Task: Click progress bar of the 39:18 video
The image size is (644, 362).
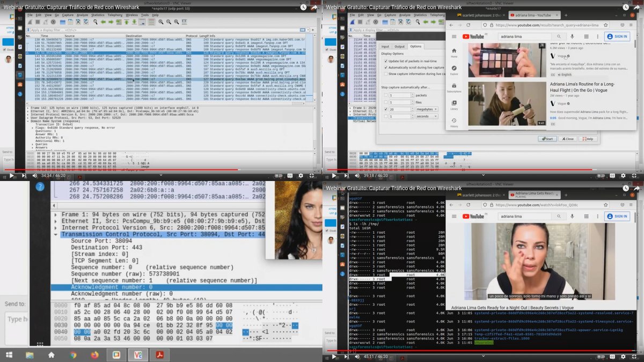Action: point(484,169)
